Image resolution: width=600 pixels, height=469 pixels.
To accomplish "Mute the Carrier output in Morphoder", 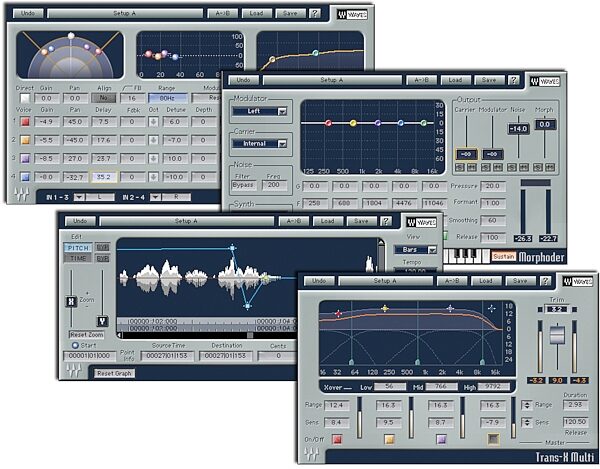I will pyautogui.click(x=471, y=167).
